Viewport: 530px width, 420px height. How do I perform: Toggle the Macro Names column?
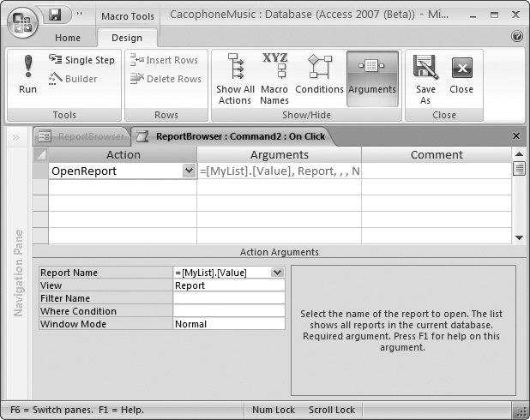(274, 67)
